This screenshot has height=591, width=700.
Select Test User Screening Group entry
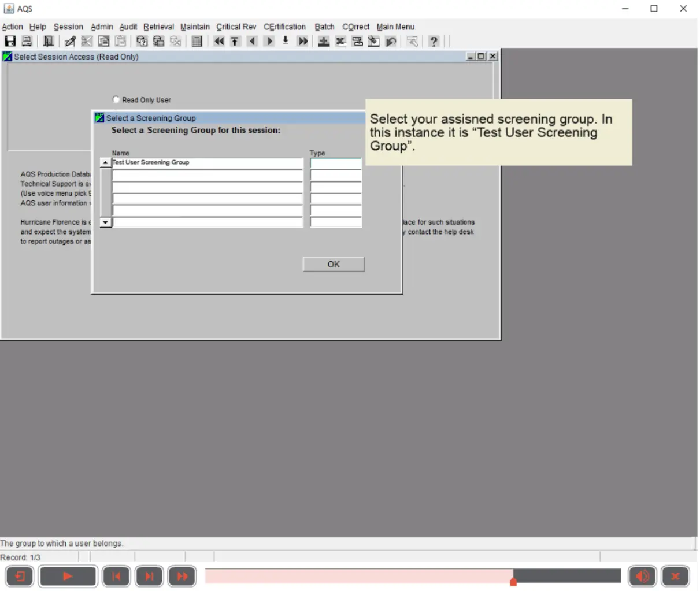click(208, 163)
